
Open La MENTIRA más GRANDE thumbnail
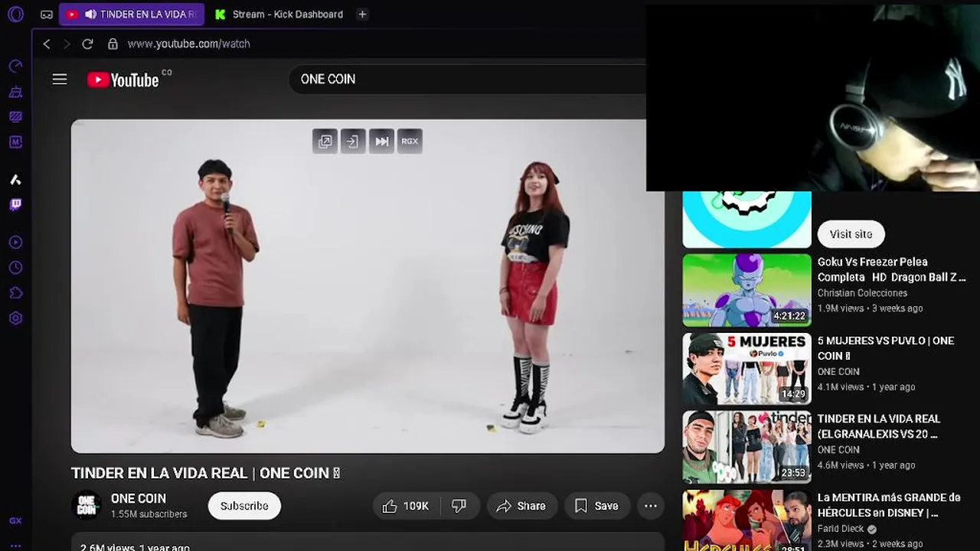747,520
